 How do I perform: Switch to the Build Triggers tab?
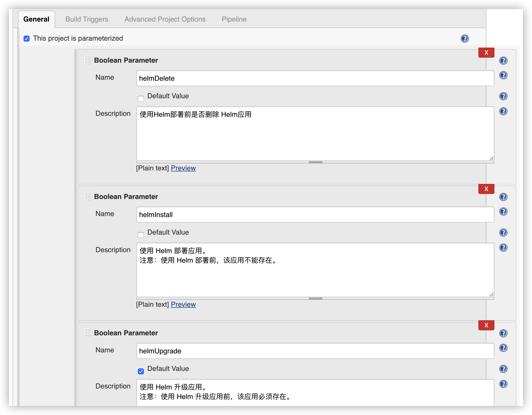(x=87, y=19)
